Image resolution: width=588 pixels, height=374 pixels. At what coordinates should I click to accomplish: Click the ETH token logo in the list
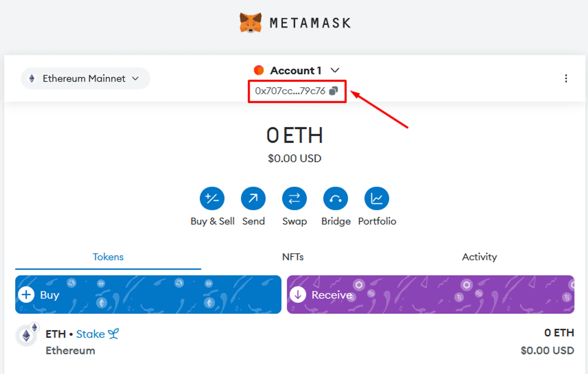pyautogui.click(x=26, y=335)
